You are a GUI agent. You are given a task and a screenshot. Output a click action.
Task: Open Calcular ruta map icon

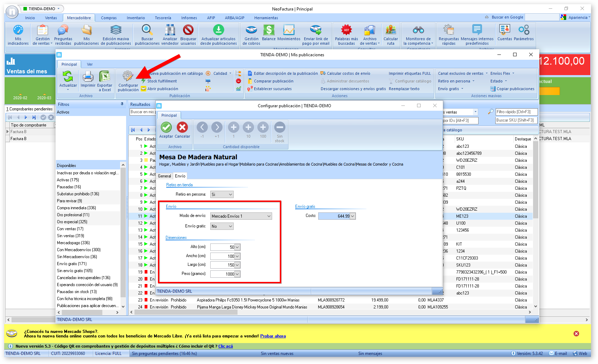pyautogui.click(x=391, y=30)
